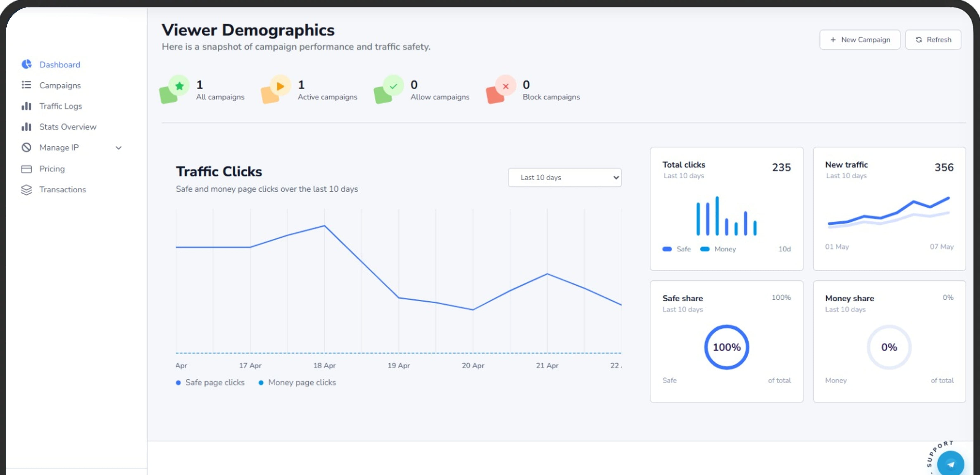The height and width of the screenshot is (475, 980).
Task: Open Traffic Logs in the sidebar
Action: pos(61,106)
